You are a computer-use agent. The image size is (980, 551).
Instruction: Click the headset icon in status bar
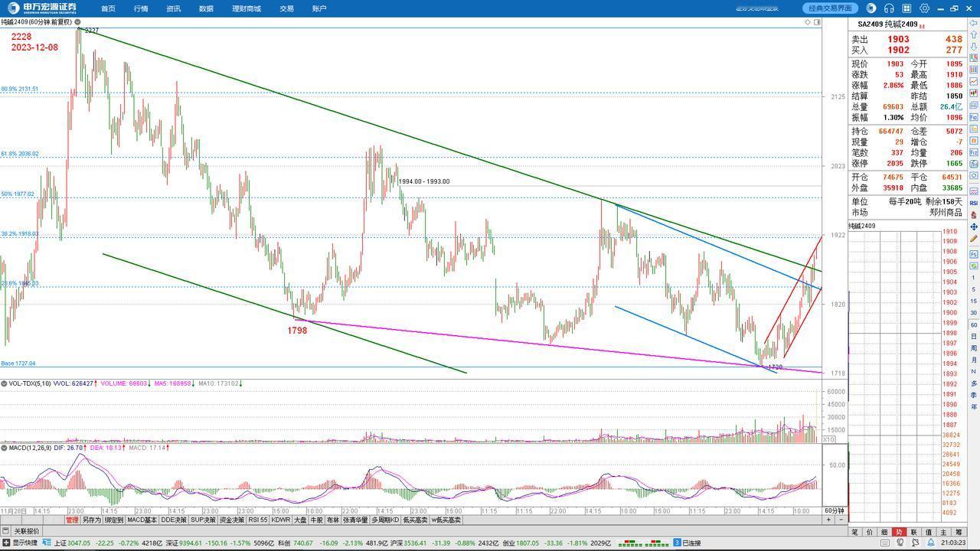click(900, 543)
